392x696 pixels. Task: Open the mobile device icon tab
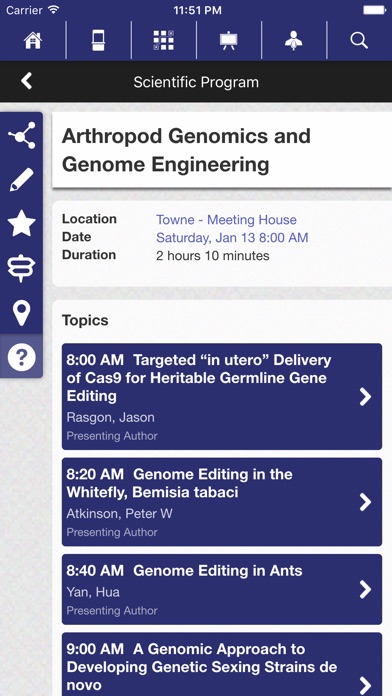[98, 40]
